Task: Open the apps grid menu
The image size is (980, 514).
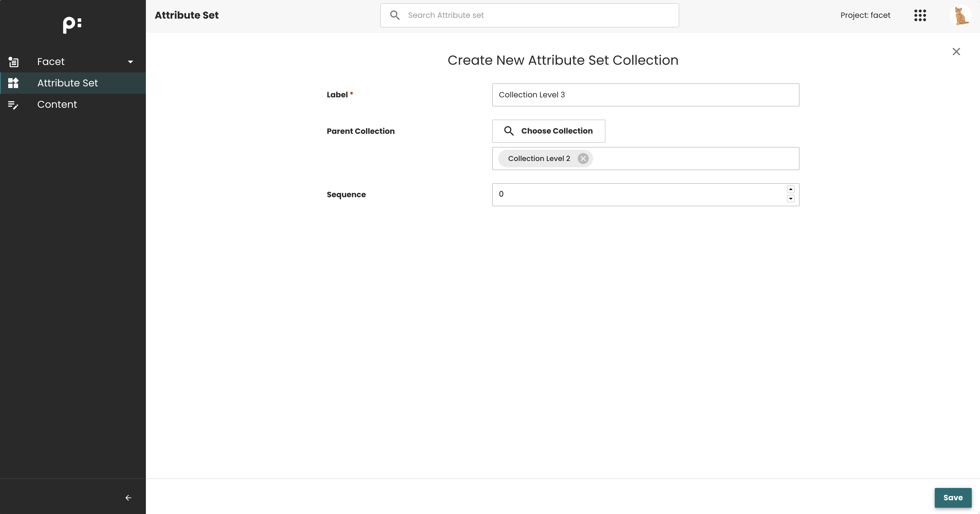Action: 920,15
